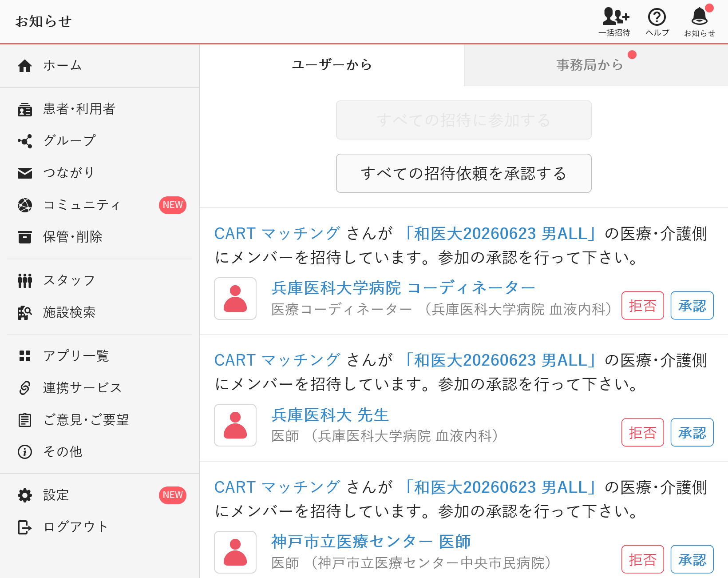Open 設定 menu item
Screen dimensions: 728x578
[99, 495]
